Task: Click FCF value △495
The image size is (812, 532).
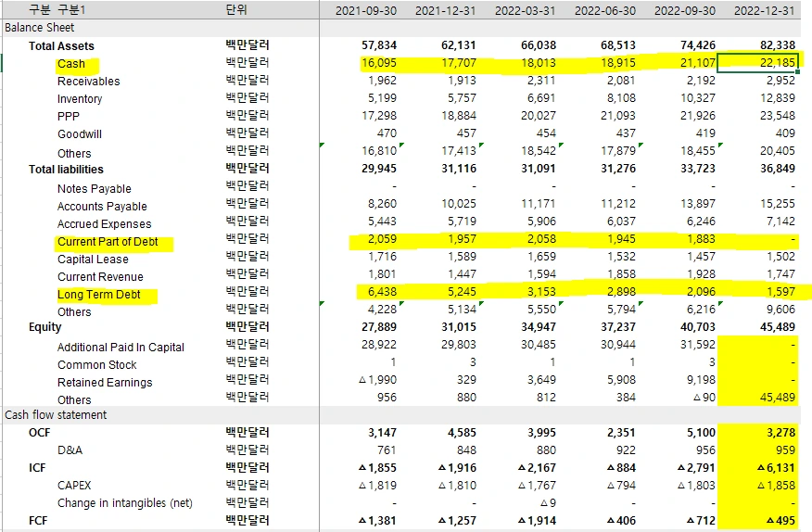Action: (x=780, y=521)
